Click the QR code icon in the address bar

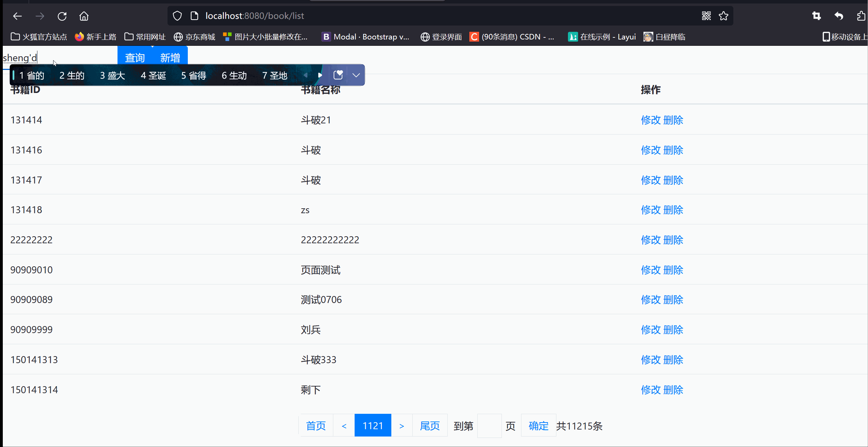706,16
